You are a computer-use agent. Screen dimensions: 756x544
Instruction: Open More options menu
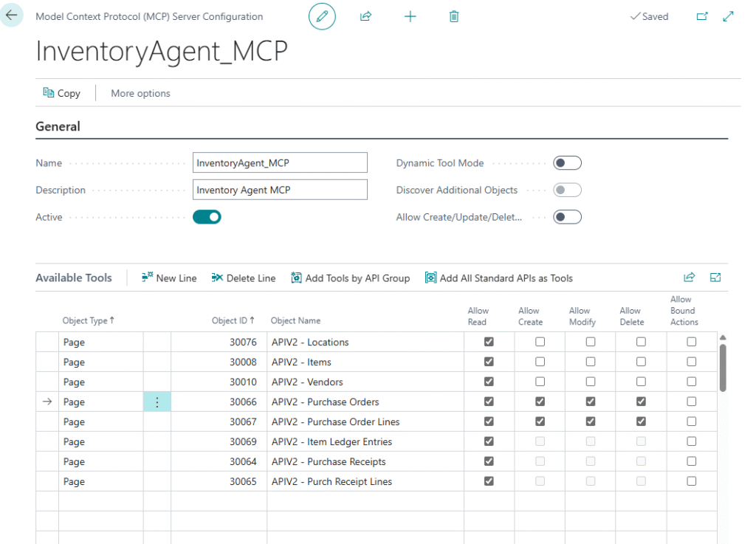[x=140, y=94]
